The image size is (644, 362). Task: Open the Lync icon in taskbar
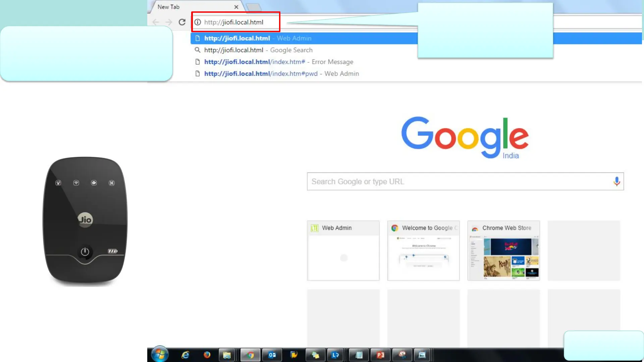click(335, 355)
